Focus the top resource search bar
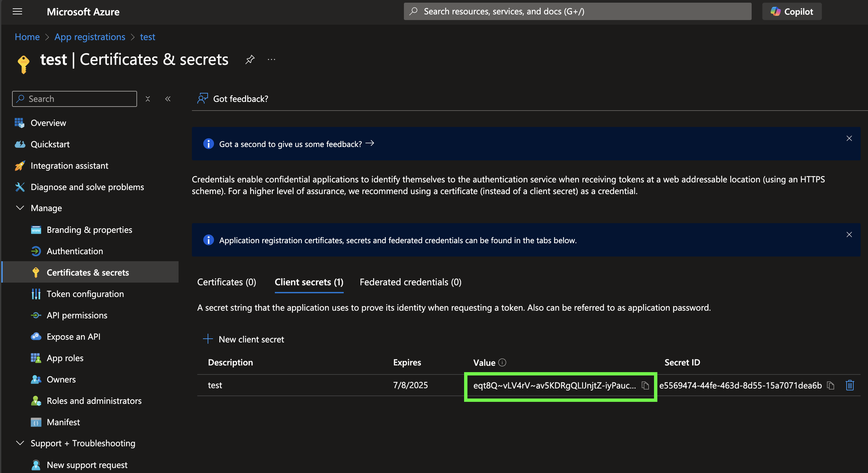The height and width of the screenshot is (473, 868). pyautogui.click(x=577, y=12)
